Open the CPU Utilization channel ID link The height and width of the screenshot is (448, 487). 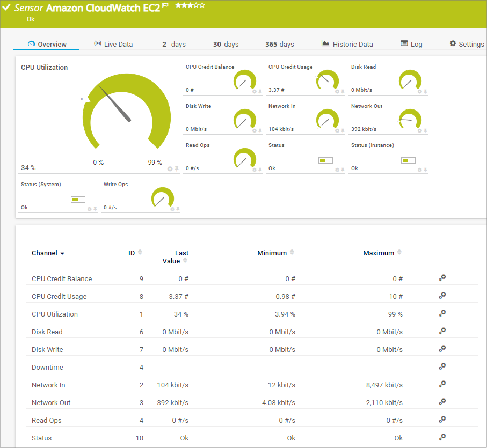(141, 313)
